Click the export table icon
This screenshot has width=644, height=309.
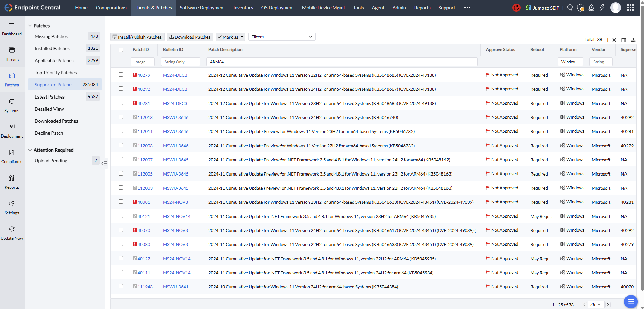click(x=633, y=40)
